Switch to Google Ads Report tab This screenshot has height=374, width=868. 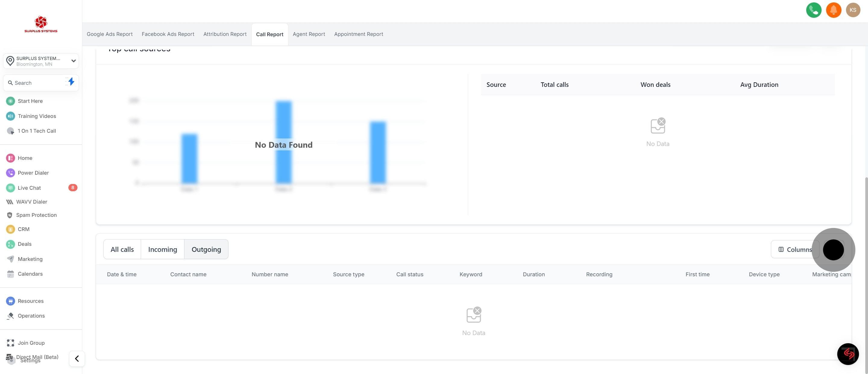coord(109,34)
